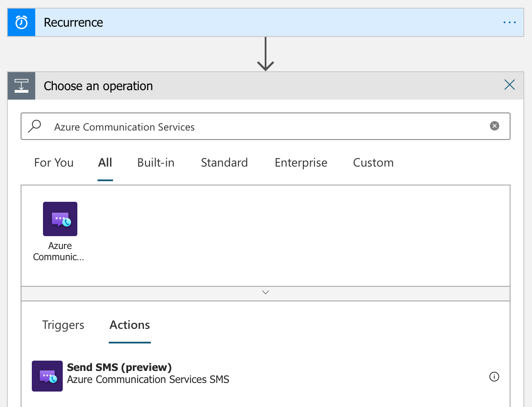
Task: Expand the connector results list chevron
Action: 265,292
